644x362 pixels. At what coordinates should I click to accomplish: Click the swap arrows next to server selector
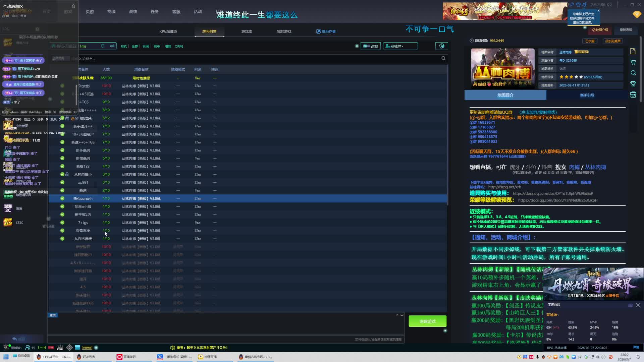tap(112, 46)
